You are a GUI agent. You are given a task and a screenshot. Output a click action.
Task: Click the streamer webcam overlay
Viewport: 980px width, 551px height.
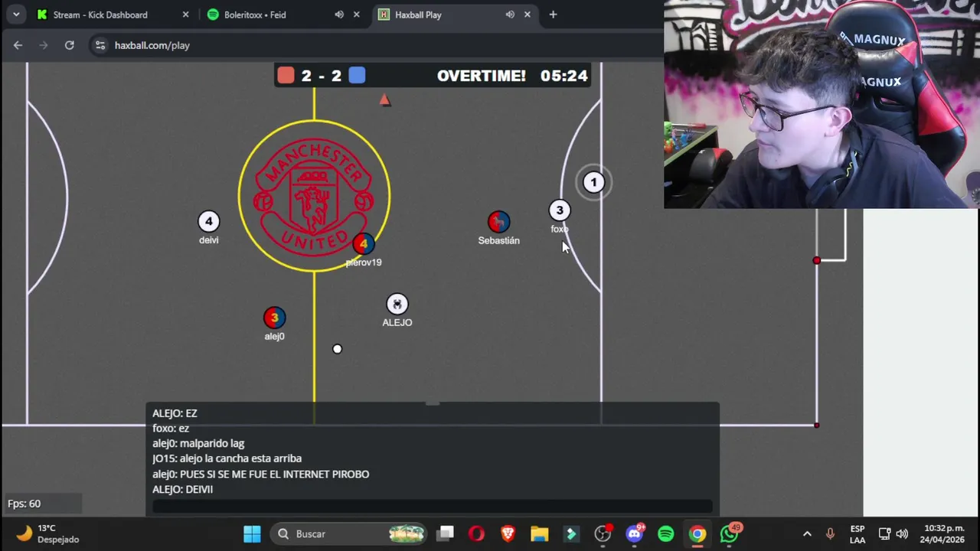822,104
